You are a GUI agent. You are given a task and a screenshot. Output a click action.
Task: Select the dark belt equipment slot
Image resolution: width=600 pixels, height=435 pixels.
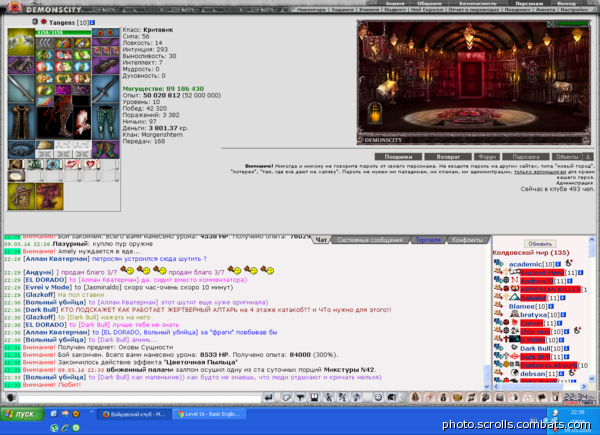coord(21,150)
